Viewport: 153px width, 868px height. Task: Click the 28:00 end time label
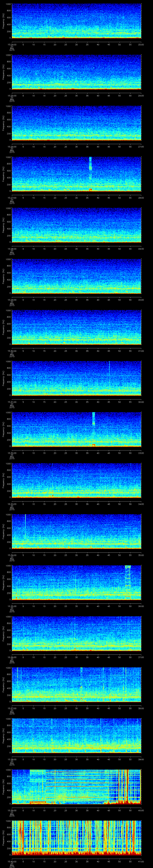(141, 197)
